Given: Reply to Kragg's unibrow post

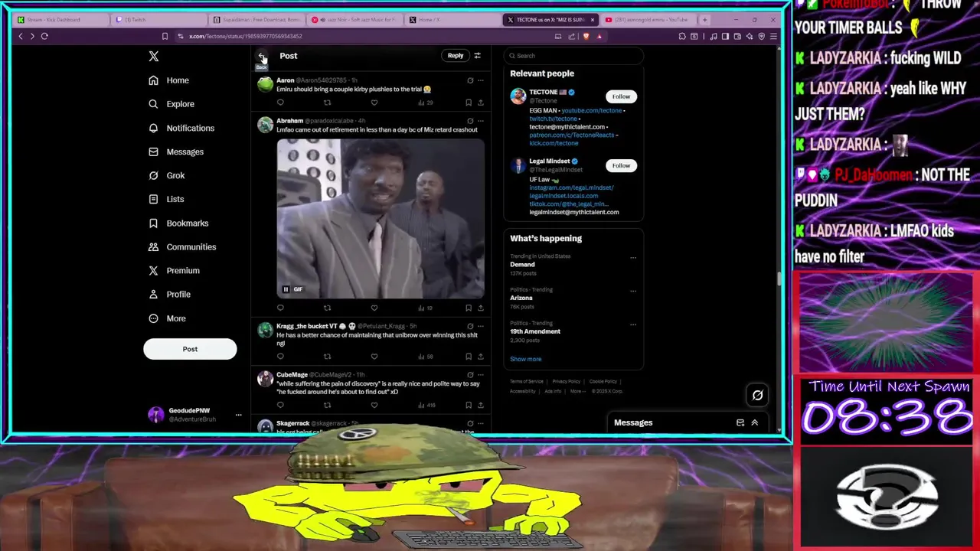Looking at the screenshot, I should tap(280, 357).
